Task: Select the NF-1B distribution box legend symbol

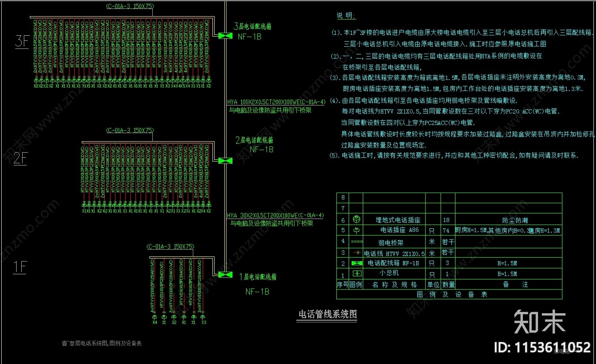Action: point(356,263)
